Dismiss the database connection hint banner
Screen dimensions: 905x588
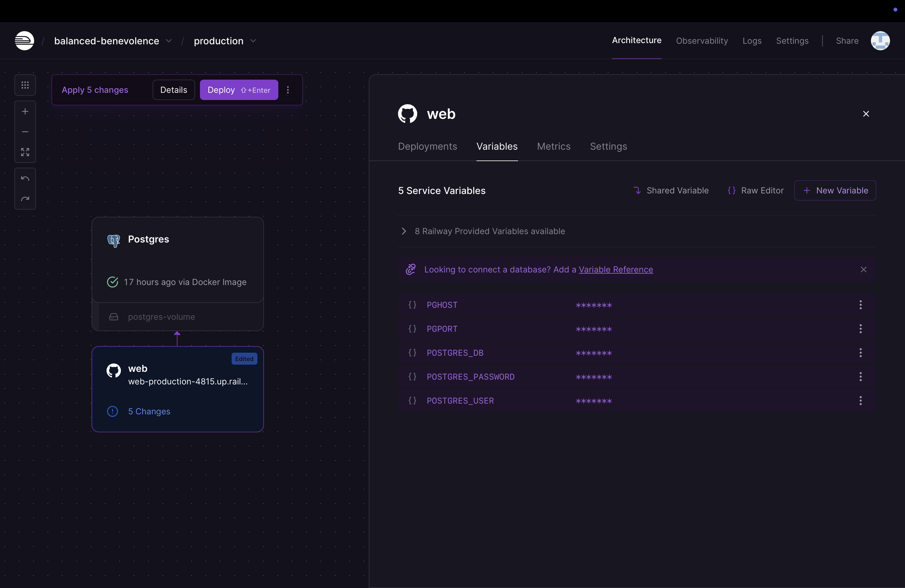tap(864, 270)
